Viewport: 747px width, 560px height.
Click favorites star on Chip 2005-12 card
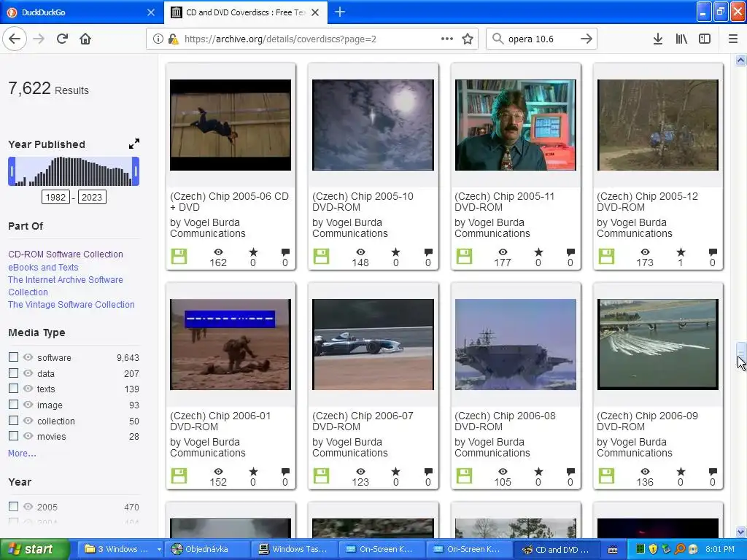point(681,252)
